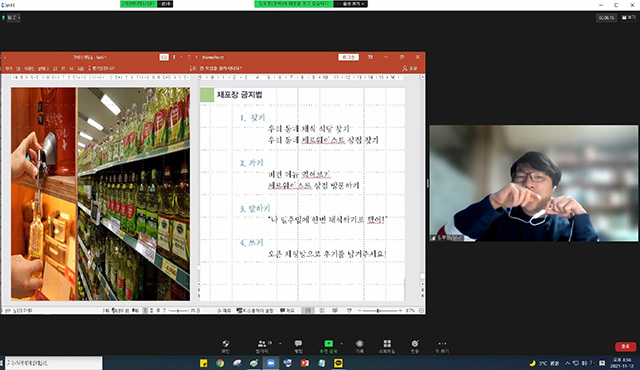This screenshot has width=640, height=370.
Task: Click heading '1. 찾기' on slide
Action: [x=252, y=118]
